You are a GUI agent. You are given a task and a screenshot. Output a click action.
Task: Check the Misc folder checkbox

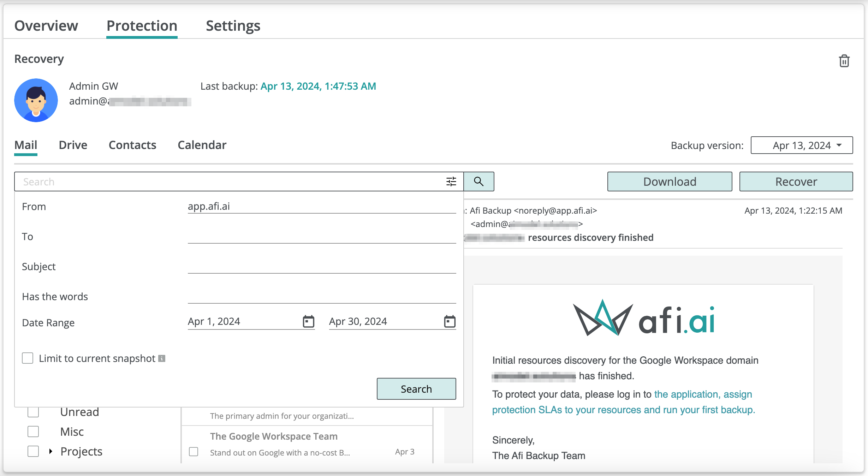[33, 432]
